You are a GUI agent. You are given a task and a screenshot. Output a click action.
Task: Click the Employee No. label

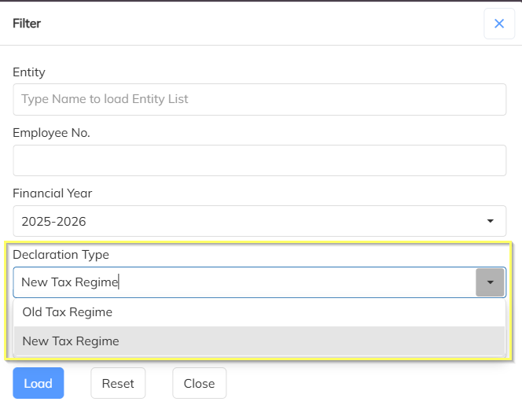[x=51, y=133]
